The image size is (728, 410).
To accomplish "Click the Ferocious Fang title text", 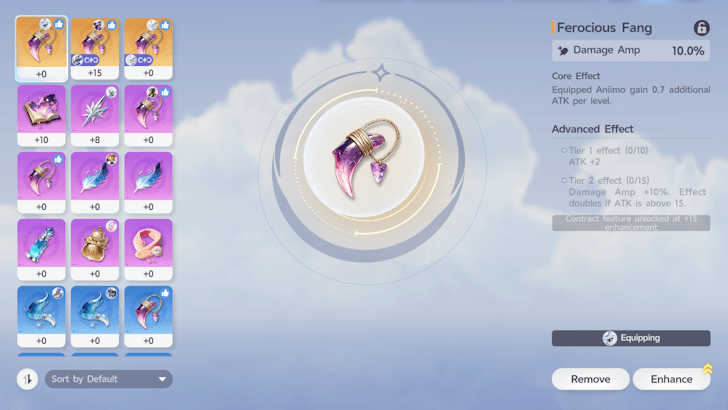I will point(604,28).
